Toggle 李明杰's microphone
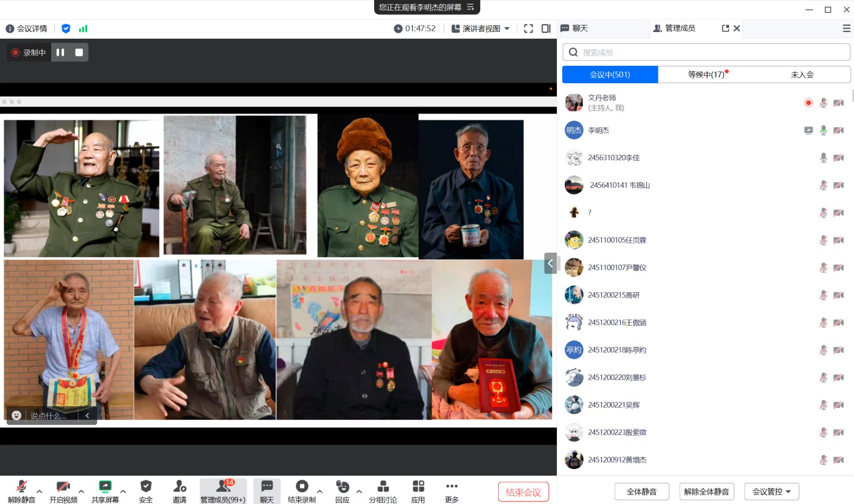 (823, 130)
